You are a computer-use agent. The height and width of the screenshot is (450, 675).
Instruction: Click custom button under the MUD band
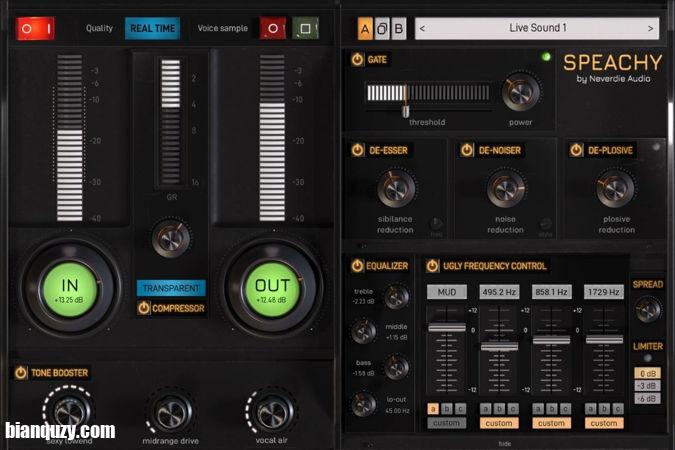[x=446, y=423]
